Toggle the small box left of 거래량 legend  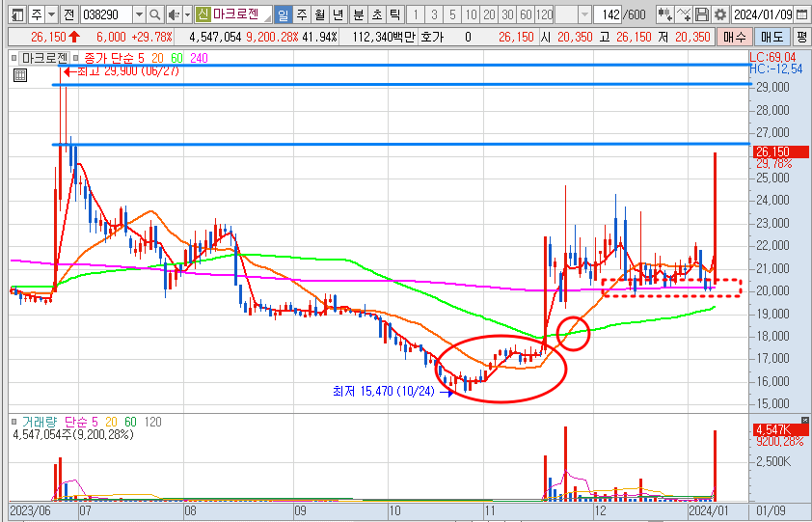pos(14,422)
